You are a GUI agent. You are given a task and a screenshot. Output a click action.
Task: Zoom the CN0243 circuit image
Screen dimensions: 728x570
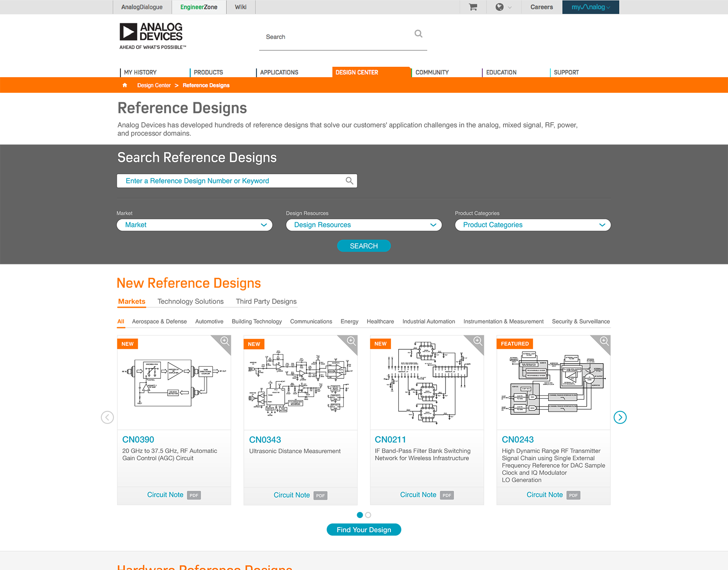(x=604, y=341)
